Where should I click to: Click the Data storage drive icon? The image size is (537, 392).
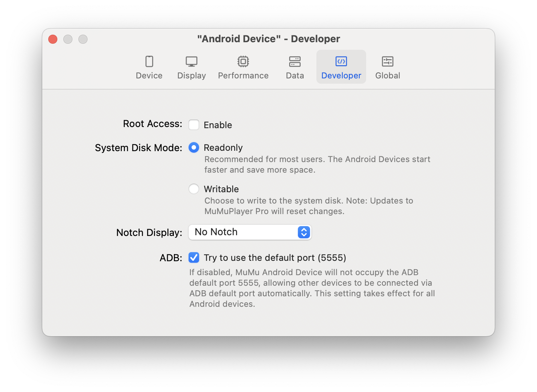pos(295,61)
